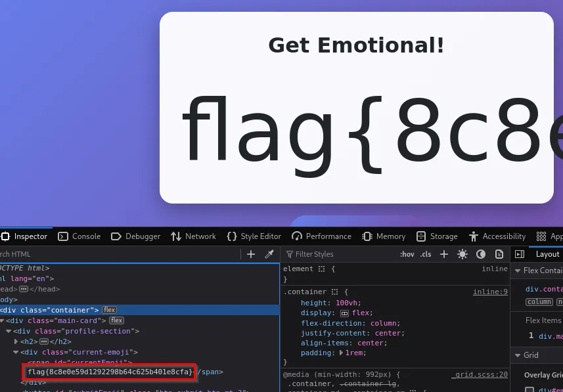
Task: Open the inline:9 stylesheet source link
Action: pyautogui.click(x=490, y=292)
